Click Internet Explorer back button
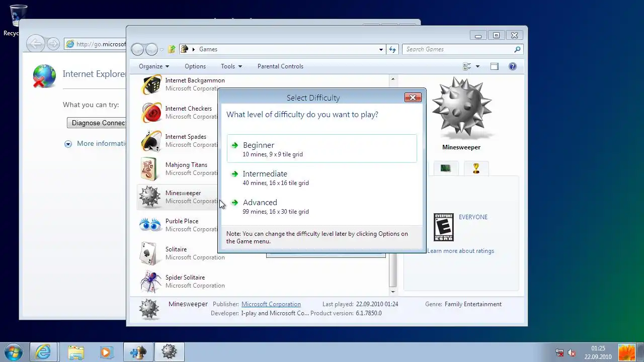The width and height of the screenshot is (644, 362). click(x=35, y=44)
